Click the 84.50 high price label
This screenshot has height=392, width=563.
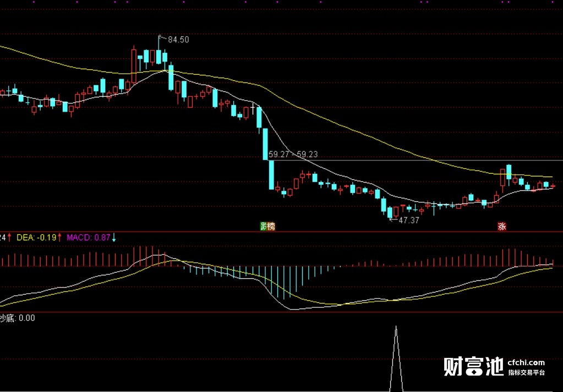pos(178,40)
